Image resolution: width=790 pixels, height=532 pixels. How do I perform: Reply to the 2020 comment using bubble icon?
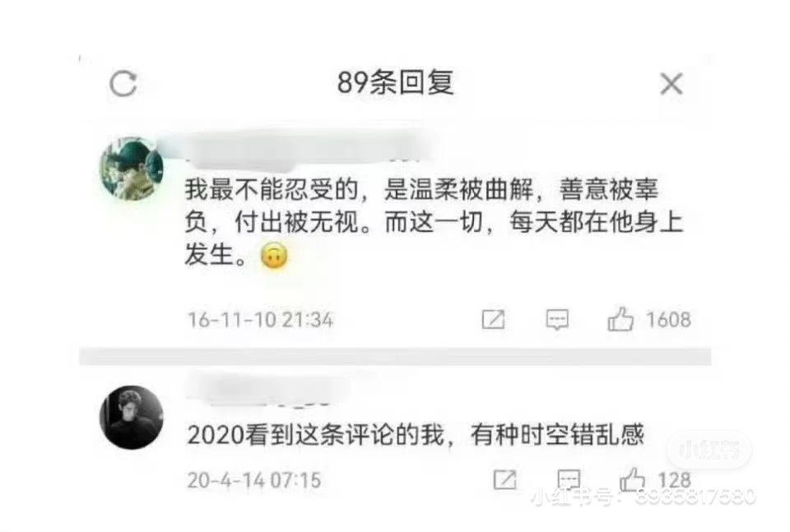(x=569, y=479)
